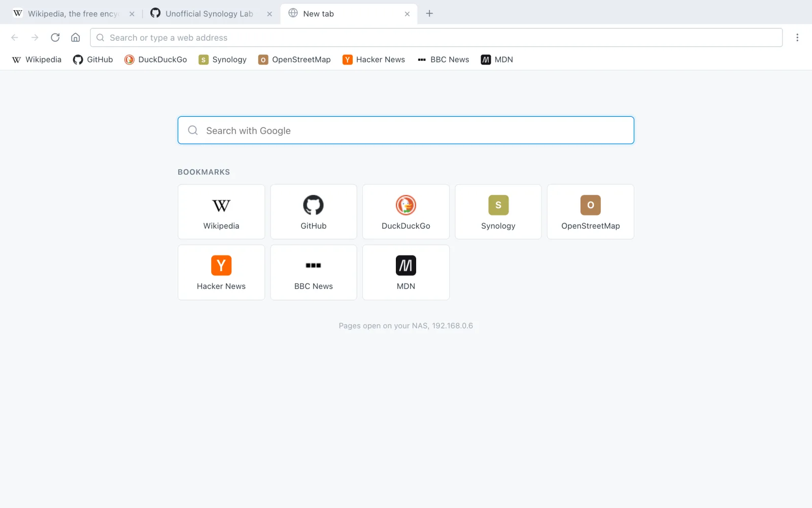Image resolution: width=812 pixels, height=508 pixels.
Task: Select the New tab tab
Action: click(x=349, y=14)
